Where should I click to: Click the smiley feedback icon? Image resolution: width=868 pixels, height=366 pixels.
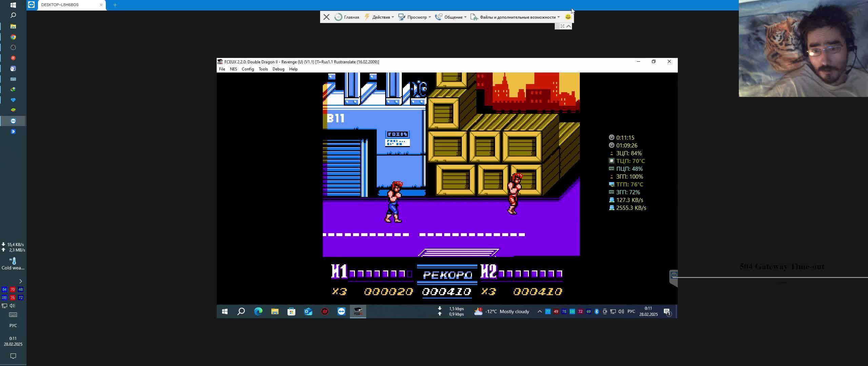[x=568, y=17]
